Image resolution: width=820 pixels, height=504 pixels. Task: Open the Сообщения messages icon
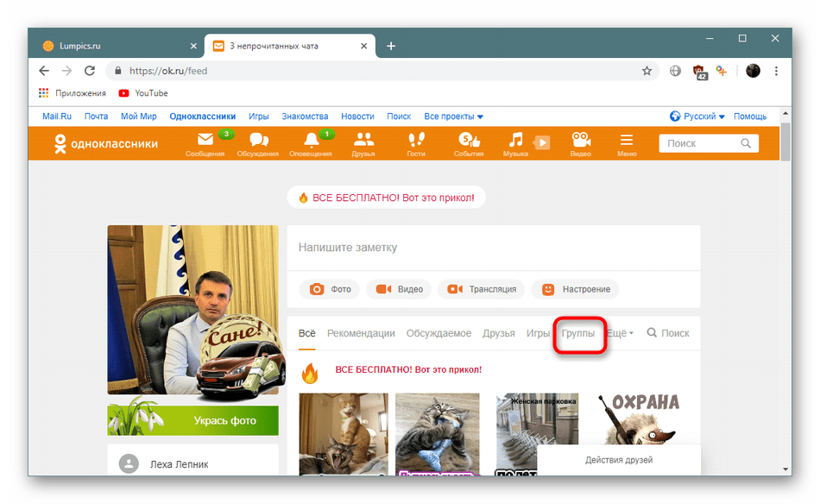tap(205, 144)
